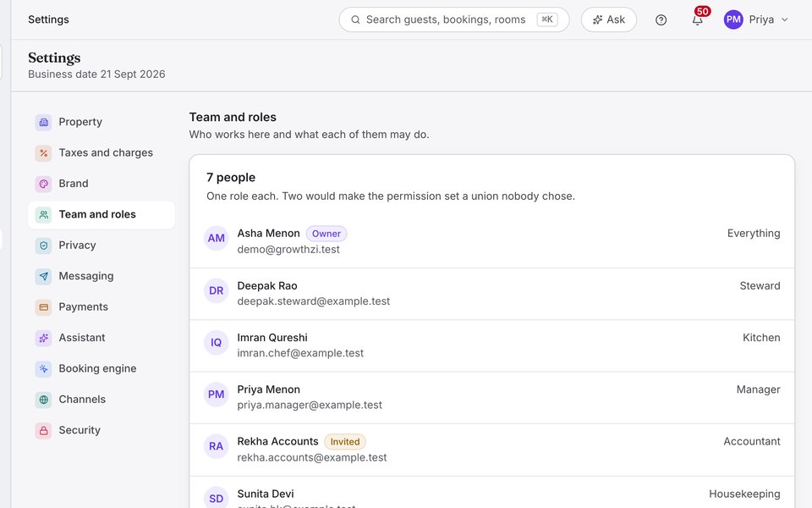Click the Invited badge next to Rekha Accounts
The image size is (812, 508).
(x=345, y=442)
